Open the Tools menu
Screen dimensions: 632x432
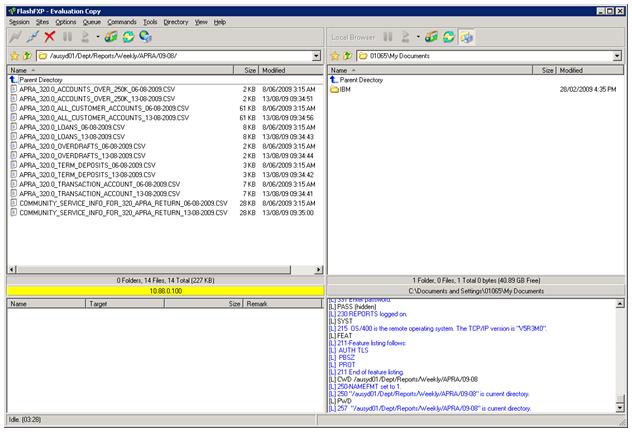point(150,21)
